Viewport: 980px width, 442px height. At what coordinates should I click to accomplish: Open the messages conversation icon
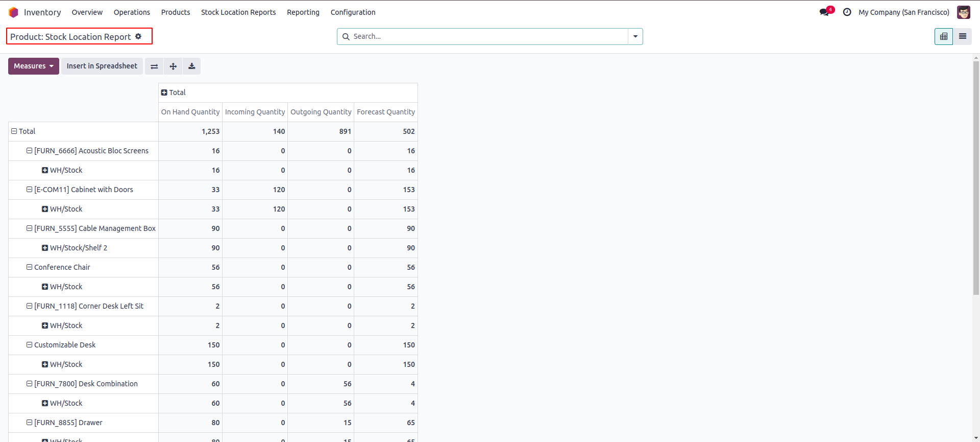824,12
